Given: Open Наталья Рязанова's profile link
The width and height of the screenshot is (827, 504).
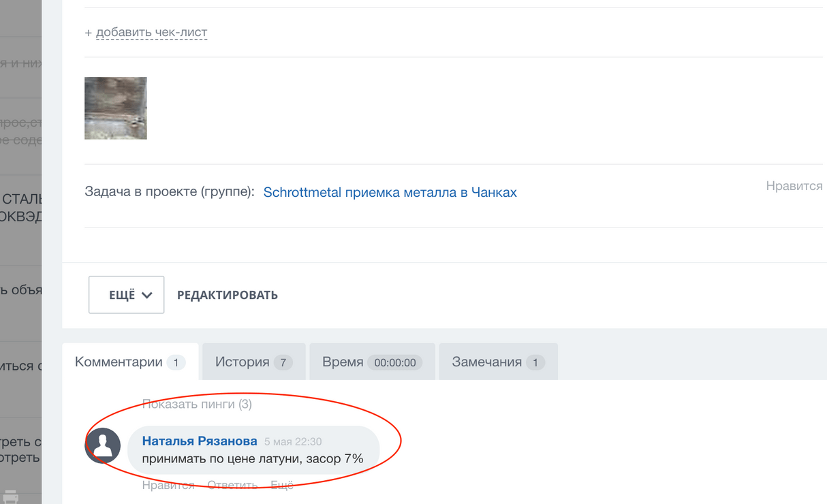Looking at the screenshot, I should click(199, 441).
